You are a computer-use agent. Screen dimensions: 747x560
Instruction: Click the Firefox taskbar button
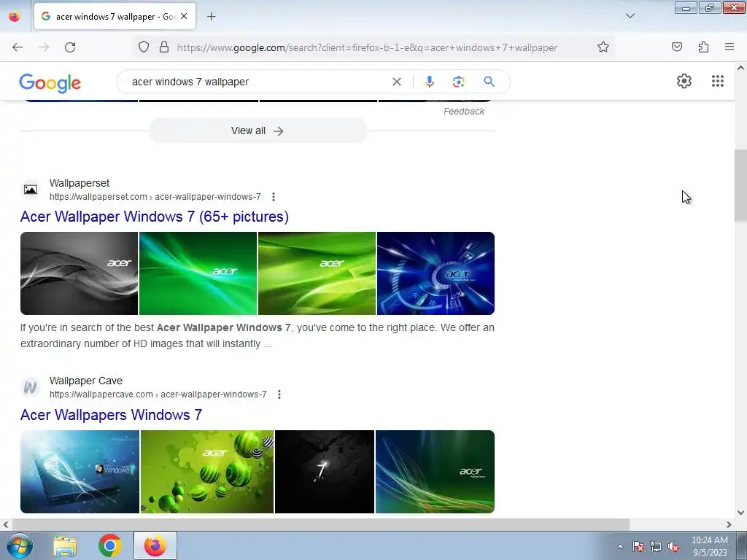click(x=155, y=545)
